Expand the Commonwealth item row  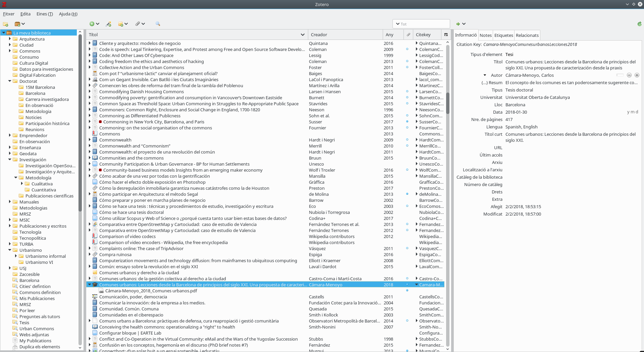[x=90, y=140]
